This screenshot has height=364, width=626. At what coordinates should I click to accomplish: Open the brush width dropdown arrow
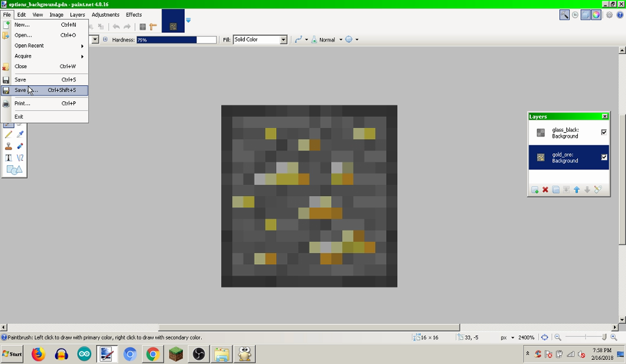(x=95, y=40)
